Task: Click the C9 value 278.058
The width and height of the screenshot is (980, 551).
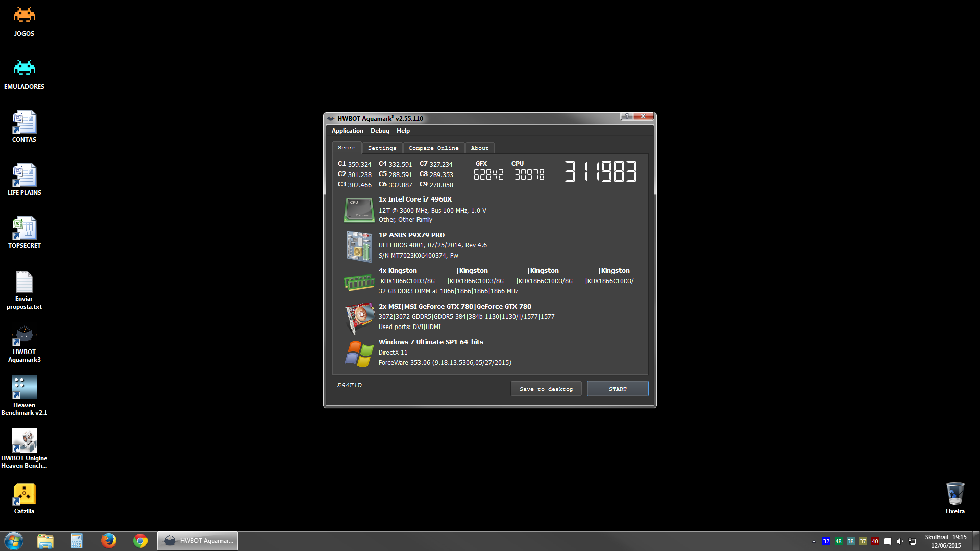Action: [441, 185]
